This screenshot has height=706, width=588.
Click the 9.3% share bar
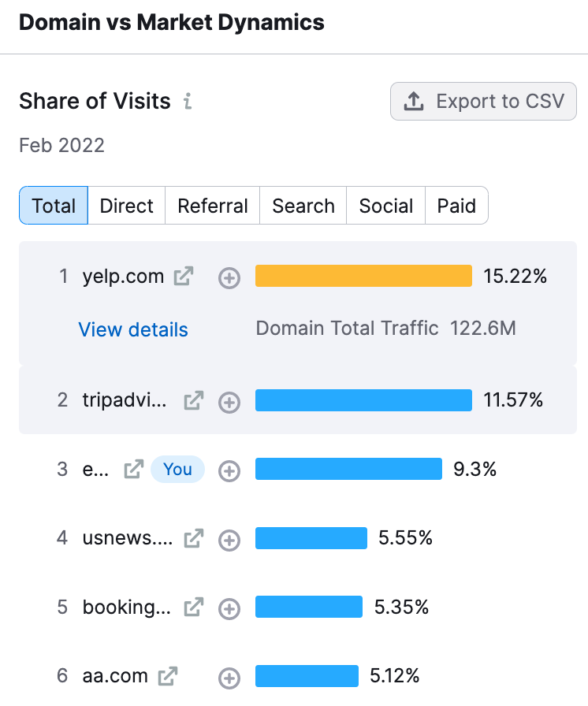348,469
